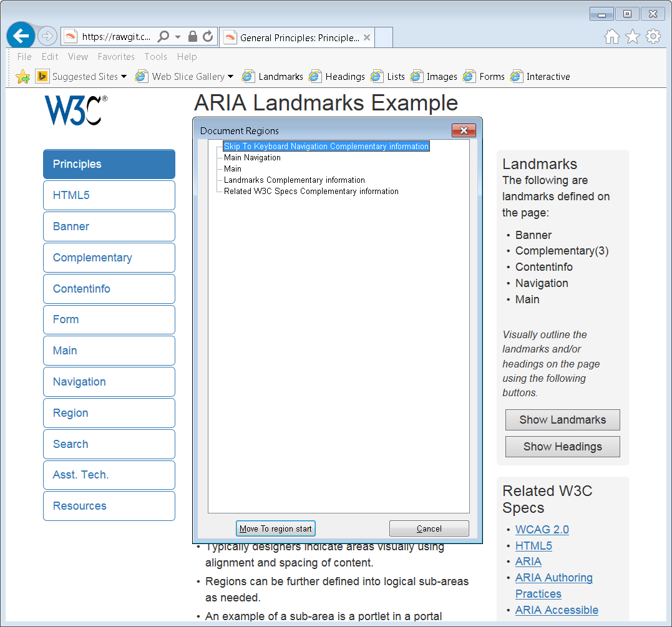The width and height of the screenshot is (672, 627).
Task: Click the W3C logo
Action: 75,110
